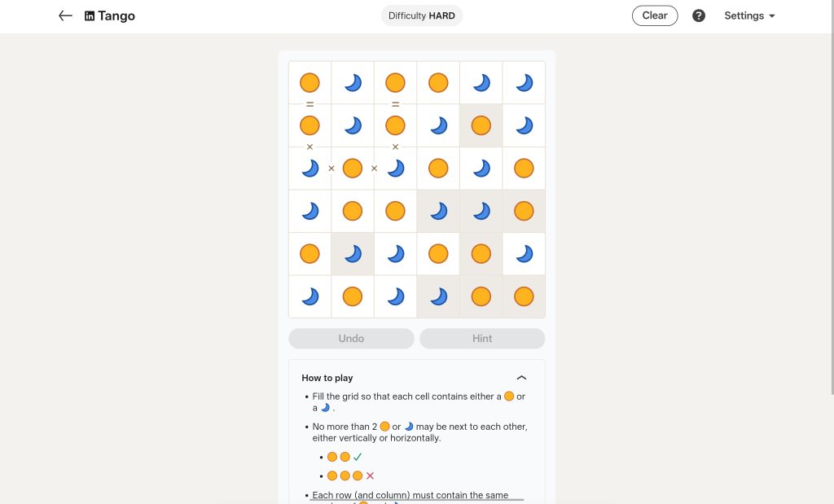Click the Hint button
This screenshot has height=504, width=834.
pyautogui.click(x=481, y=338)
